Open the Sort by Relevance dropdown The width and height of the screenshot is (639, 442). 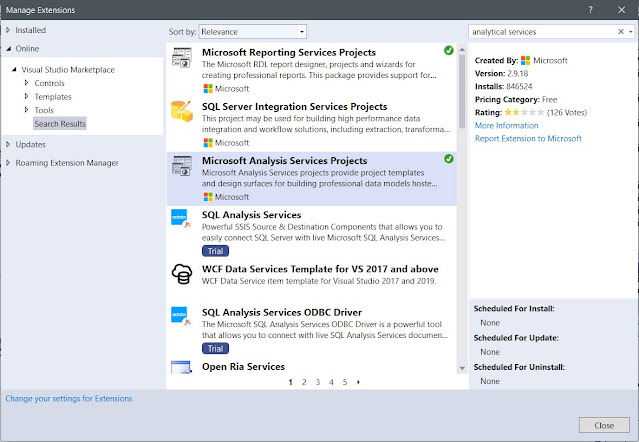tap(253, 32)
